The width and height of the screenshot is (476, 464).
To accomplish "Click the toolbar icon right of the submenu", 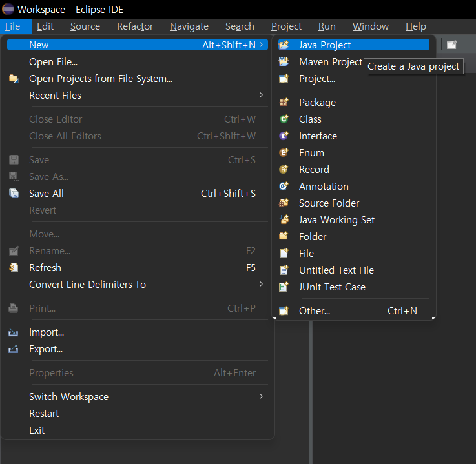I will (451, 45).
